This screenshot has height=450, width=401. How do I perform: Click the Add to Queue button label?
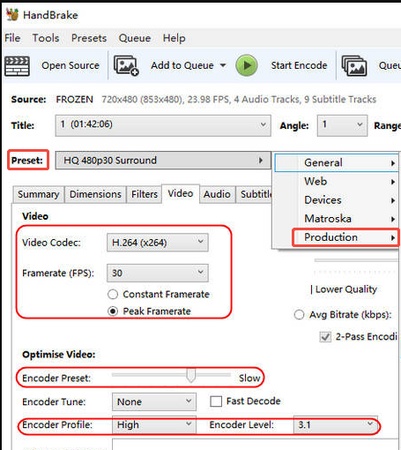click(x=182, y=65)
